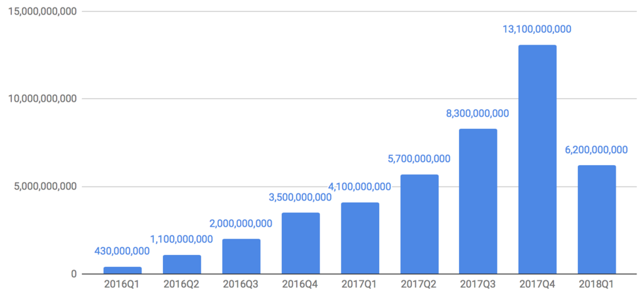Viewport: 644px width, 299px height.
Task: Click the 430,000,000 data label
Action: 122,251
